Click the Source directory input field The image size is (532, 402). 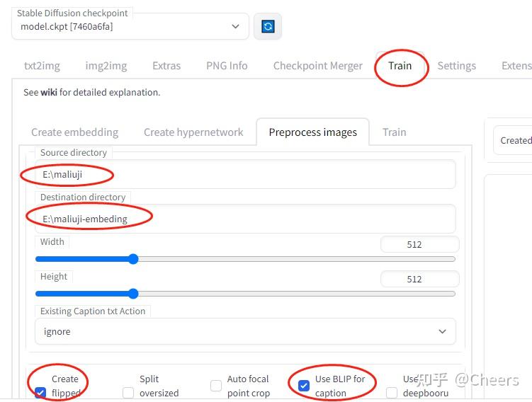click(244, 174)
